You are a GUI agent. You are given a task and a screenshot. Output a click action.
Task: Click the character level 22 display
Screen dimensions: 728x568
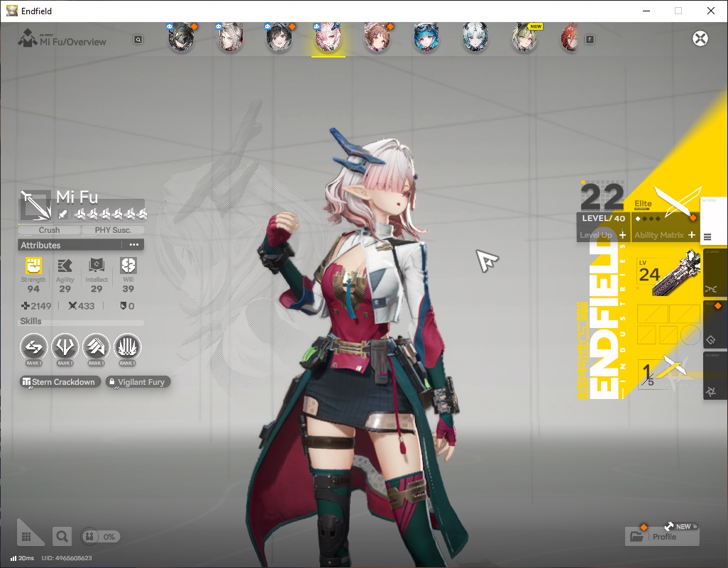(602, 197)
